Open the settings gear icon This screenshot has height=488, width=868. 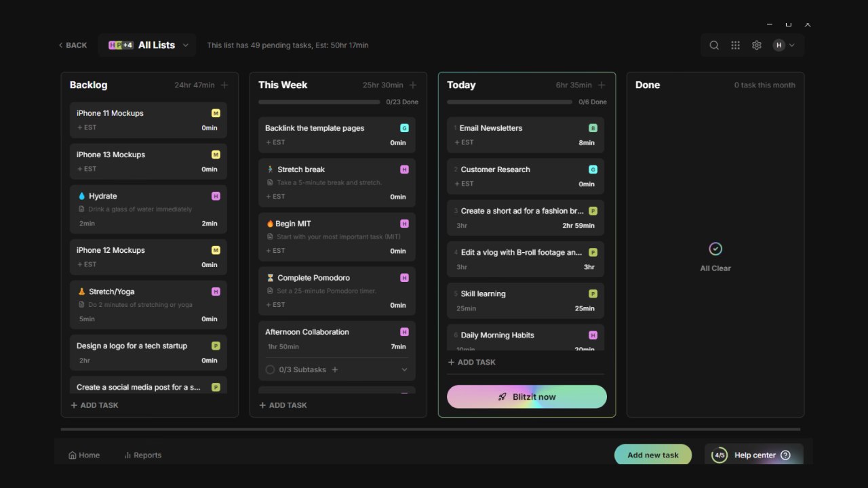[757, 45]
